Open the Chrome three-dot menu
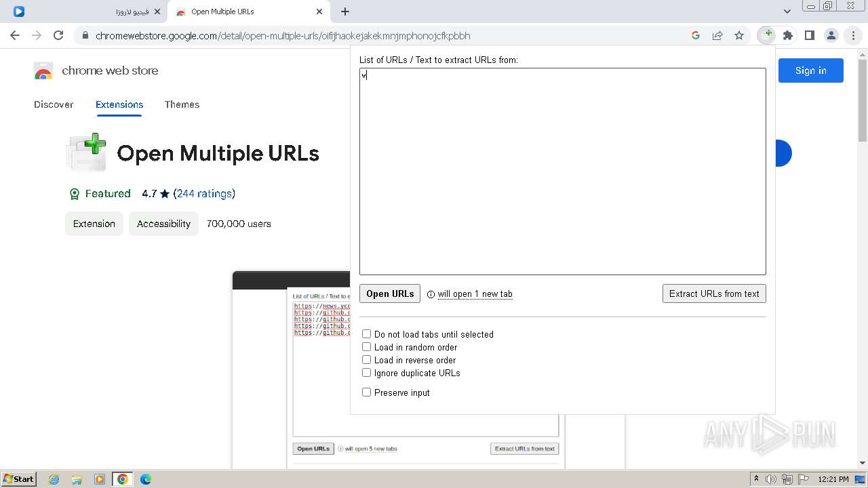This screenshot has width=868, height=488. click(x=853, y=35)
